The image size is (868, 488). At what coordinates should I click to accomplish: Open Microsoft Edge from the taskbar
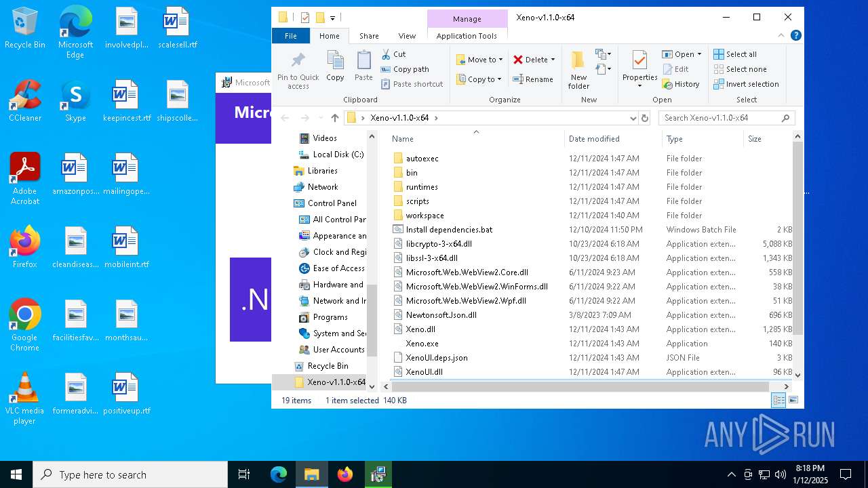[279, 474]
